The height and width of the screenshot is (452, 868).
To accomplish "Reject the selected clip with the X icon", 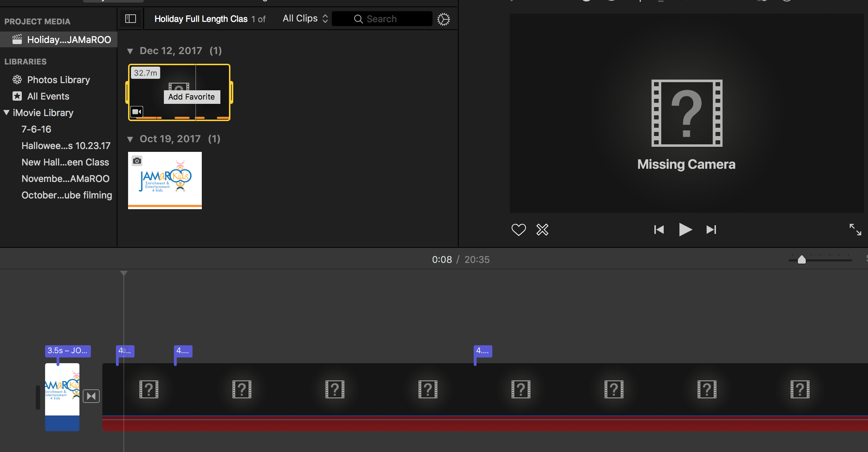I will click(542, 230).
